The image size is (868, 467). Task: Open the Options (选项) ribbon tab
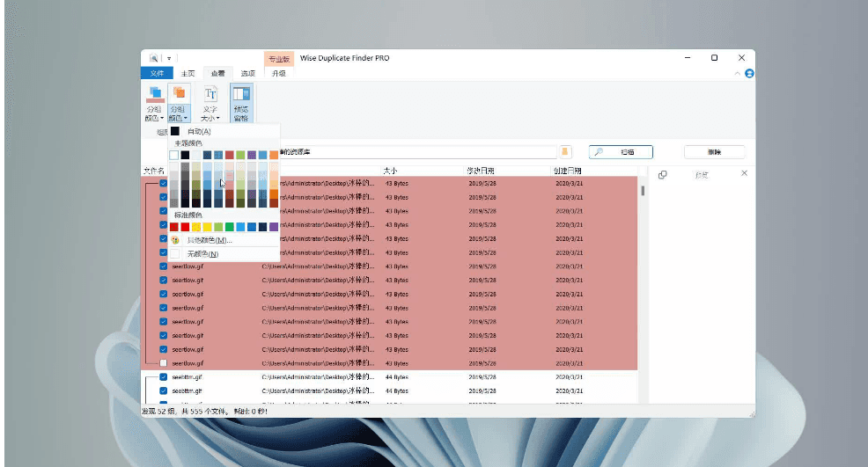[x=247, y=74]
